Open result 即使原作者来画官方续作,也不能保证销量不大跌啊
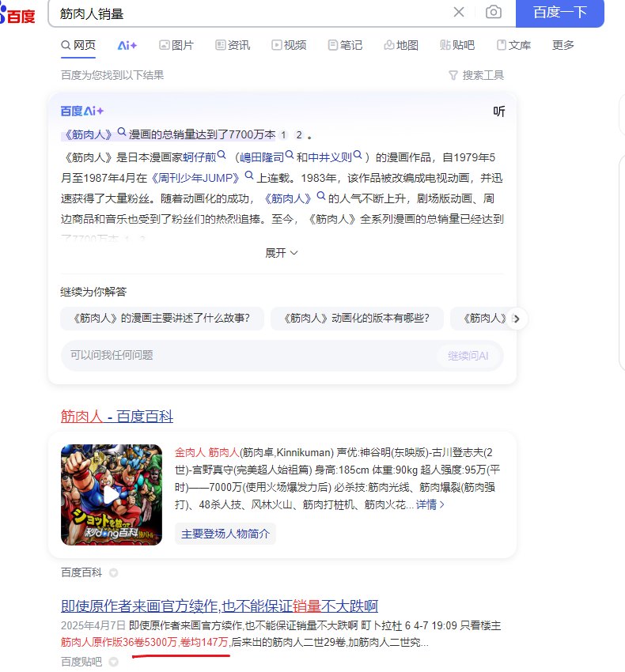This screenshot has width=625, height=672. (219, 606)
